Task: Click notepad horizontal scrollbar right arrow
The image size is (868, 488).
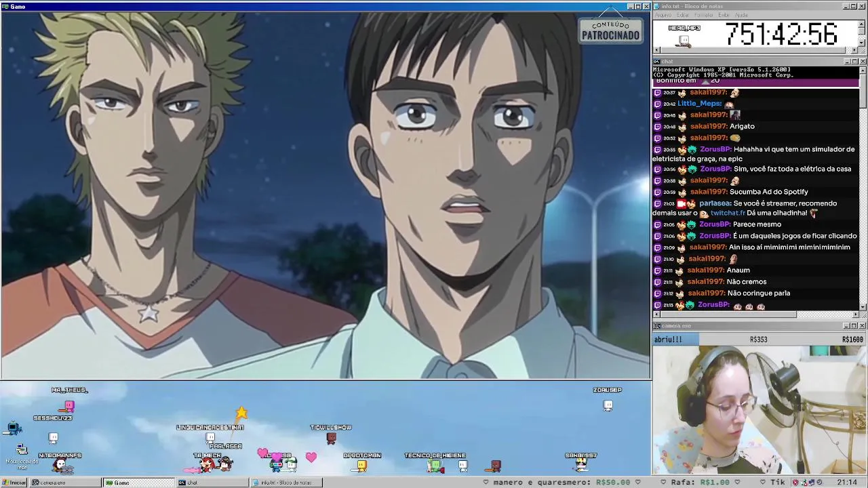Action: coord(853,50)
